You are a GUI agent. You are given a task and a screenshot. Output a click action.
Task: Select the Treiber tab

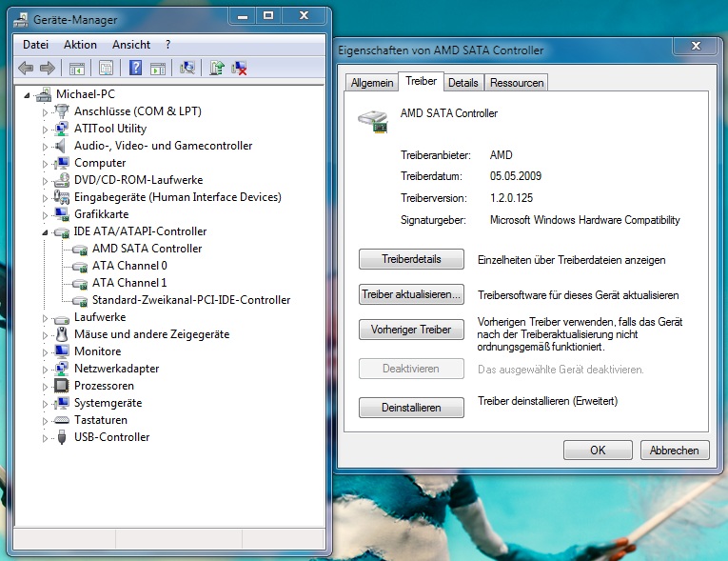[x=422, y=81]
